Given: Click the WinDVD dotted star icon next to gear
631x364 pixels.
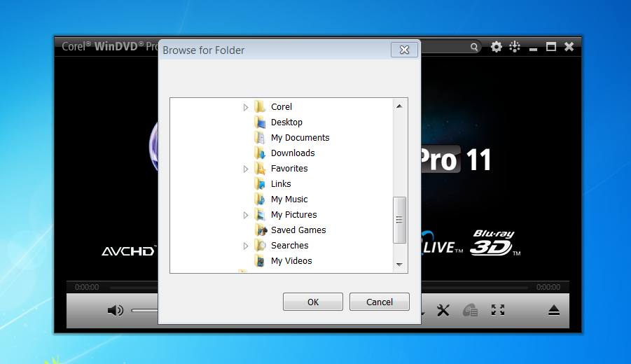Looking at the screenshot, I should 515,47.
